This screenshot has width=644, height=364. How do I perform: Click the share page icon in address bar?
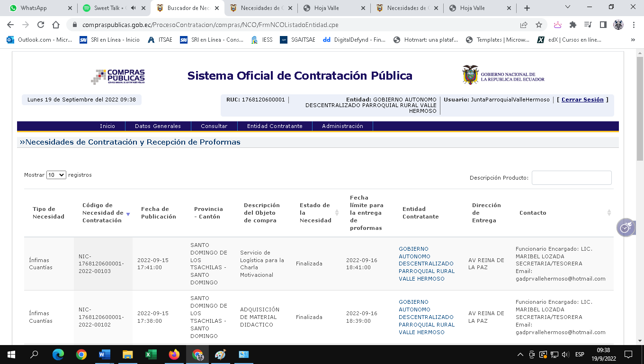(x=524, y=25)
